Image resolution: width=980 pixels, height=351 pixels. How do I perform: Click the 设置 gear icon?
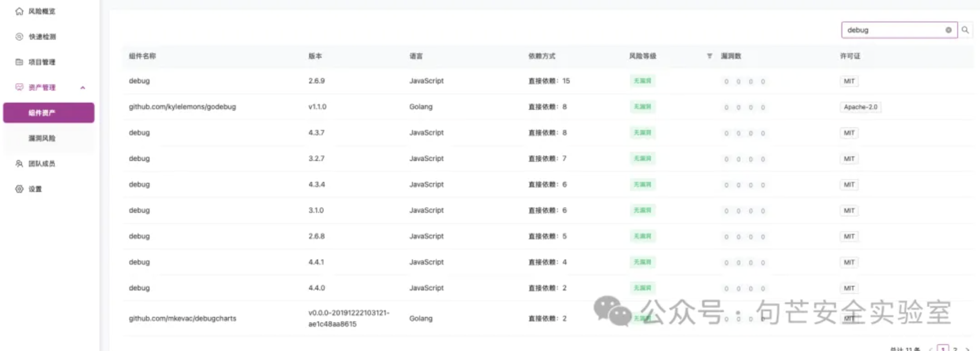click(19, 189)
